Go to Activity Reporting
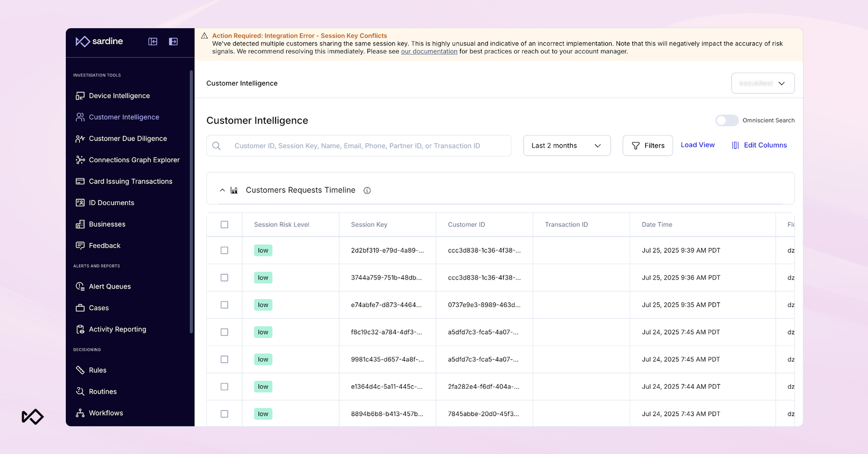This screenshot has width=868, height=454. pos(118,329)
